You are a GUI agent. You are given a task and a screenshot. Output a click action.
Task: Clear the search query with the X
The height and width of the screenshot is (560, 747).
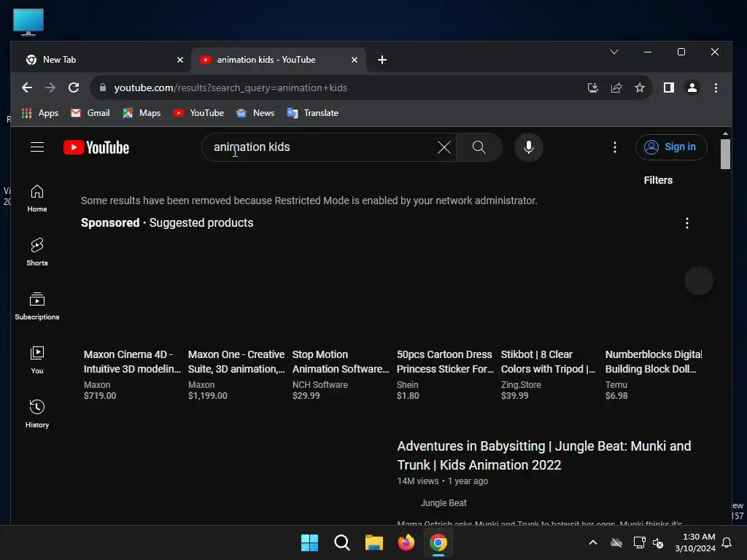[x=444, y=147]
